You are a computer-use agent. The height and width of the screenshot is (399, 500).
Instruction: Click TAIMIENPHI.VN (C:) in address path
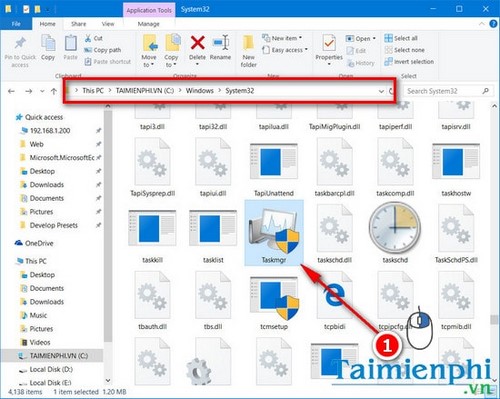click(145, 91)
